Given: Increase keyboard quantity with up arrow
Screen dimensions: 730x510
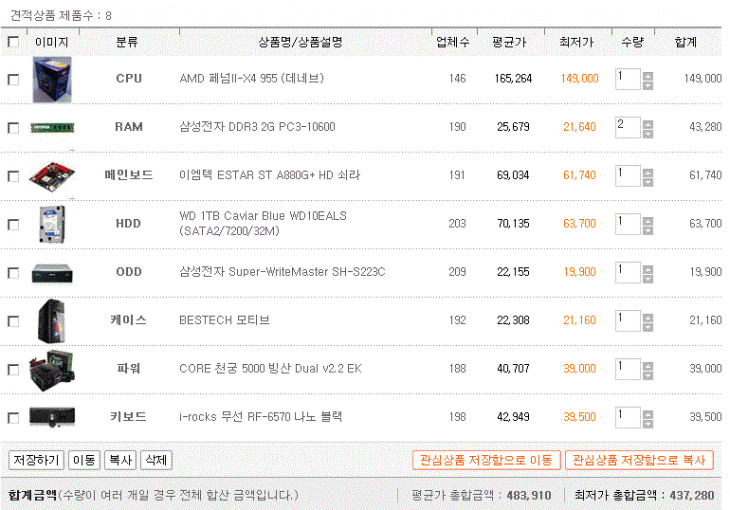Looking at the screenshot, I should click(648, 411).
